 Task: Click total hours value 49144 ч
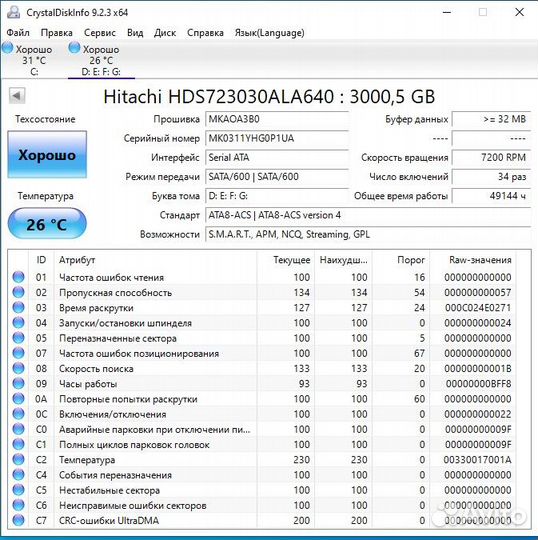[x=491, y=196]
